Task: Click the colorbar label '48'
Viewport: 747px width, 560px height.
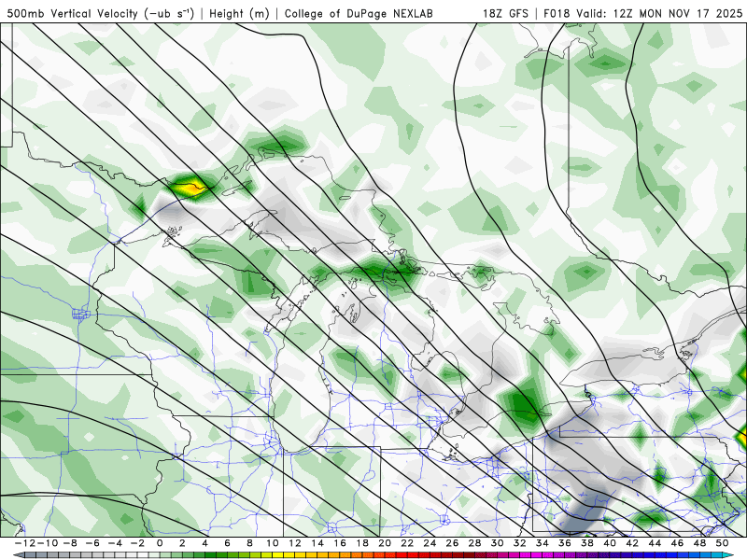Action: tap(699, 543)
